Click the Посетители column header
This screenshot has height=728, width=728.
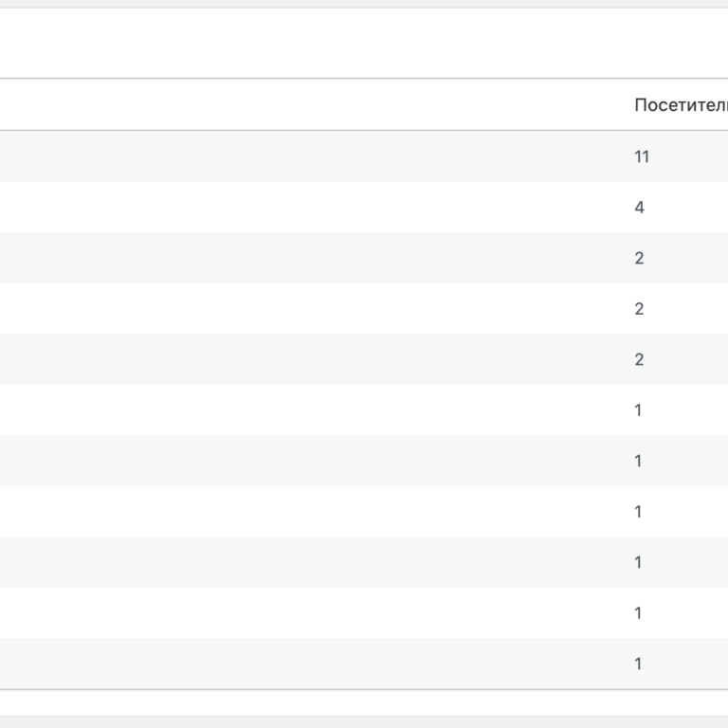coord(681,105)
